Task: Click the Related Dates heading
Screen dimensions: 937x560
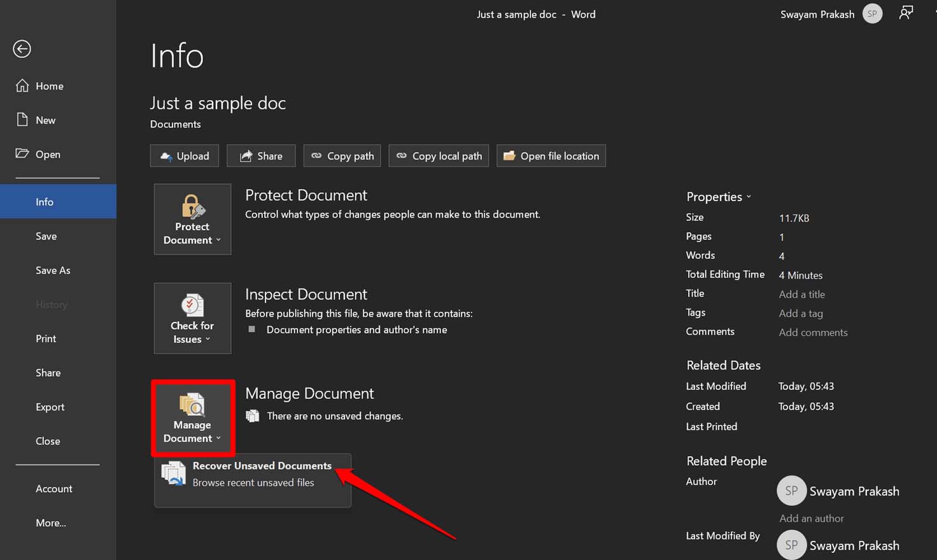Action: pos(723,365)
